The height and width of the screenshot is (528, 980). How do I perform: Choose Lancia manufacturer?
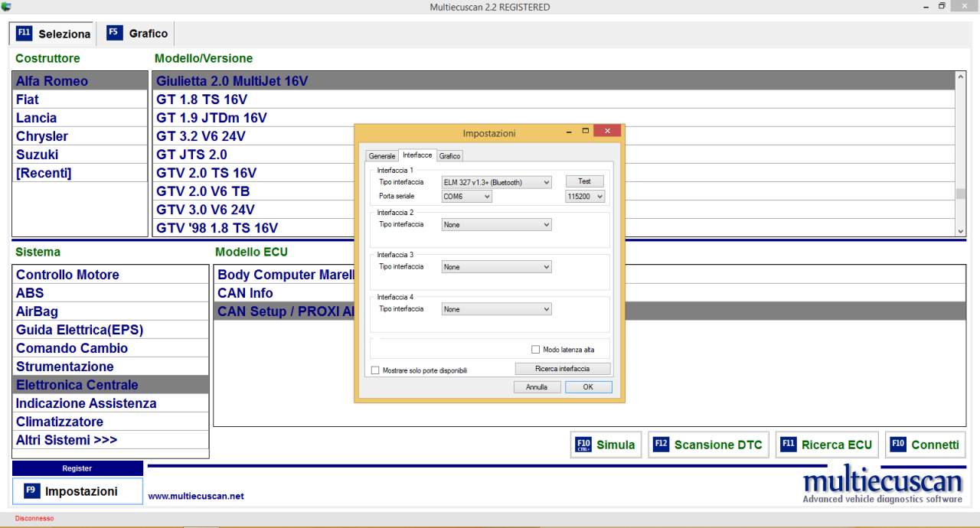(x=80, y=118)
